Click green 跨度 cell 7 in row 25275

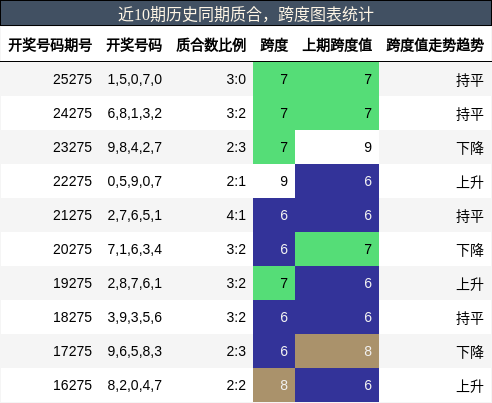click(x=274, y=79)
